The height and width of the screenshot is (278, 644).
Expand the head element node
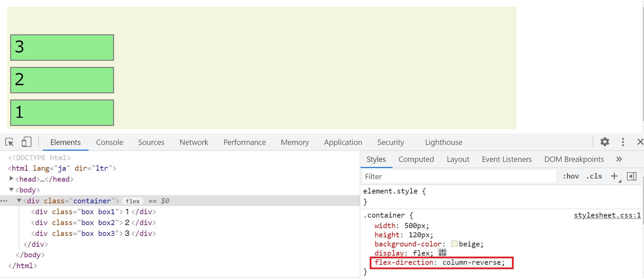[11, 179]
